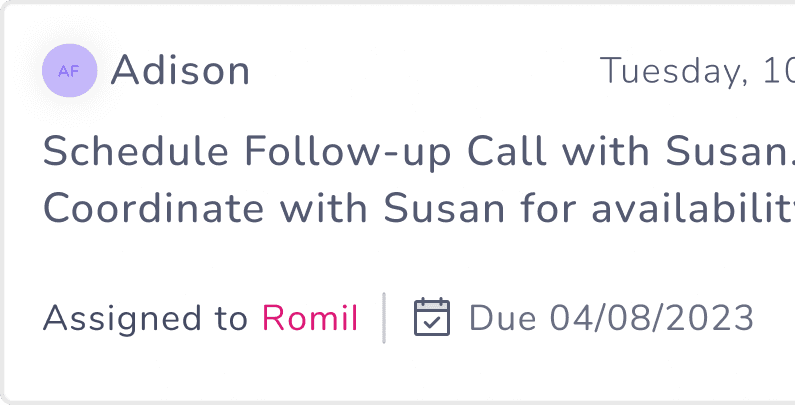Open the Schedule Follow-up Call task title

(x=419, y=152)
